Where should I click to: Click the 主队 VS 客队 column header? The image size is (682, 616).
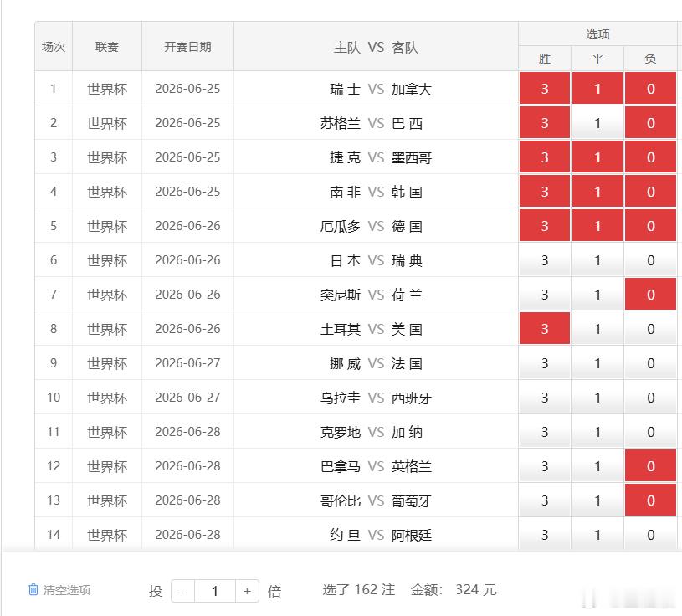click(x=376, y=47)
